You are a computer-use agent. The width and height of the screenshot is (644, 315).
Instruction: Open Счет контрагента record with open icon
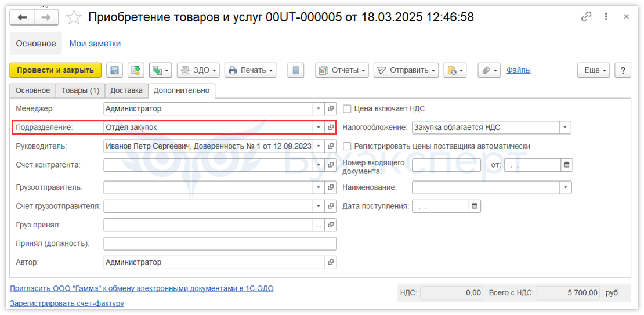(x=331, y=165)
